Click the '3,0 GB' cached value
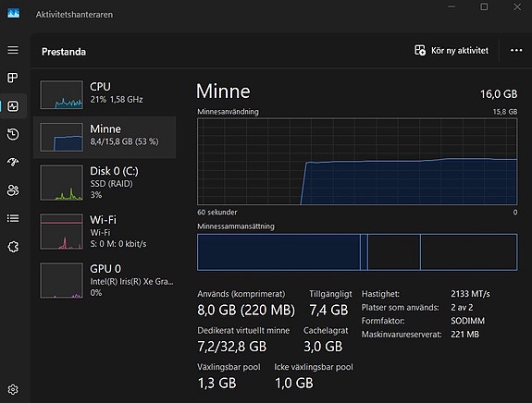The width and height of the screenshot is (532, 403). [x=323, y=347]
